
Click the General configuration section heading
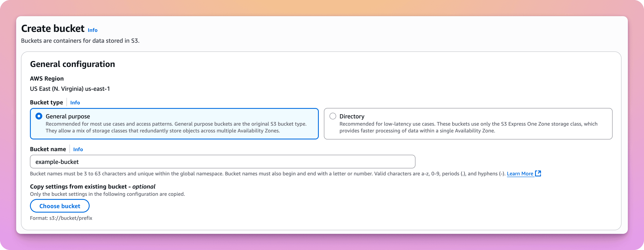click(x=72, y=64)
